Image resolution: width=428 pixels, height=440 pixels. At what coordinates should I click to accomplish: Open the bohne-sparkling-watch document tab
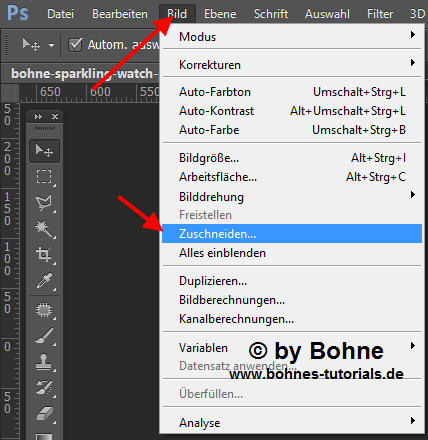(82, 73)
